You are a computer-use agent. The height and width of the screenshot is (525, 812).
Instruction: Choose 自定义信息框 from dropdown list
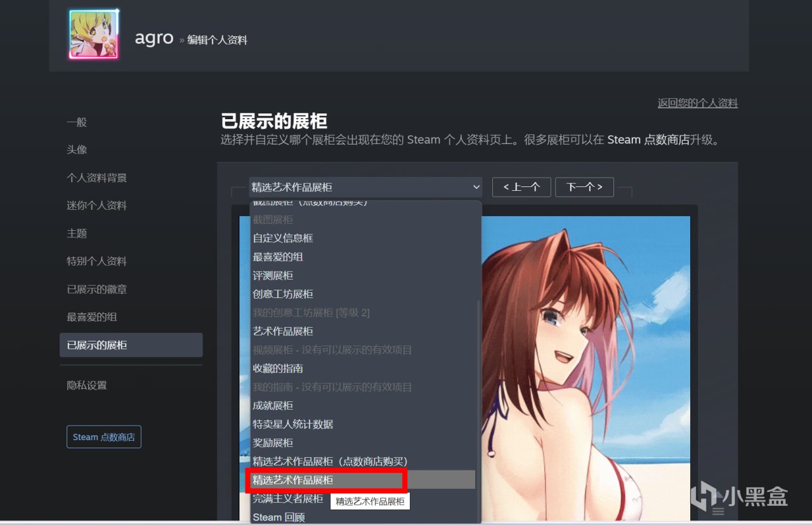tap(362, 238)
